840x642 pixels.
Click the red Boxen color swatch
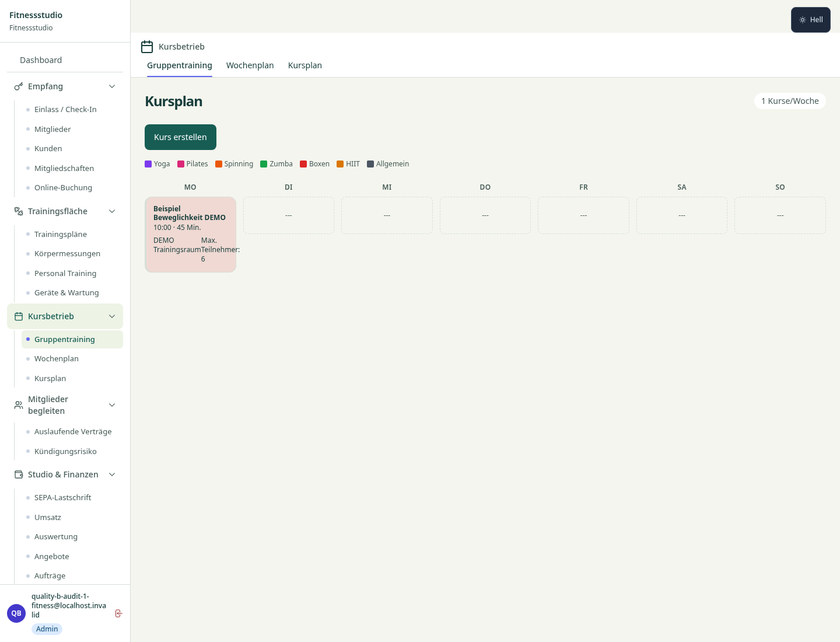pos(303,164)
